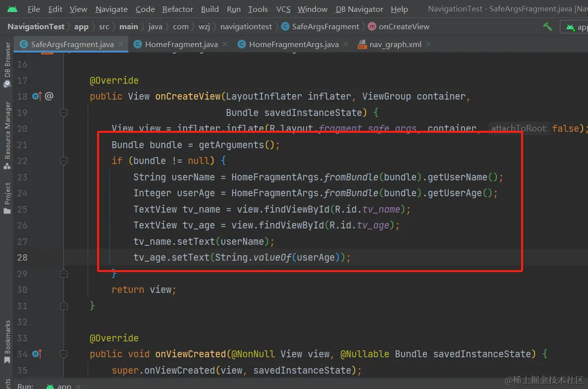
Task: Open the Edit menu
Action: 55,9
